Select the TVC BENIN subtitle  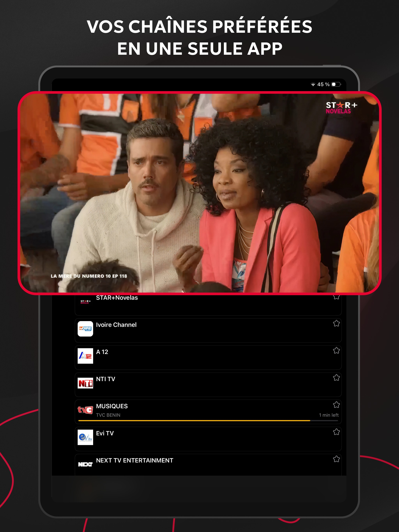(108, 415)
